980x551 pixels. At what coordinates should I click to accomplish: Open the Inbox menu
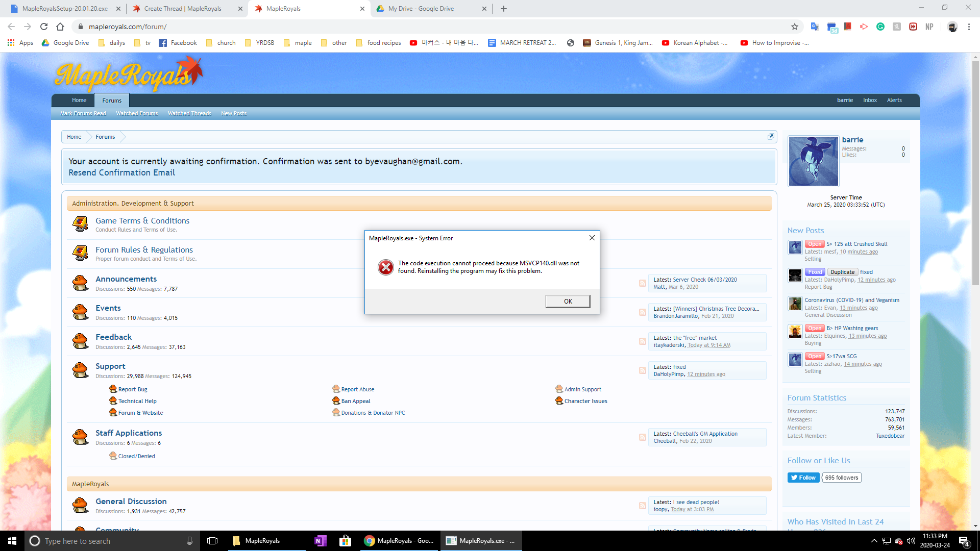click(x=870, y=100)
